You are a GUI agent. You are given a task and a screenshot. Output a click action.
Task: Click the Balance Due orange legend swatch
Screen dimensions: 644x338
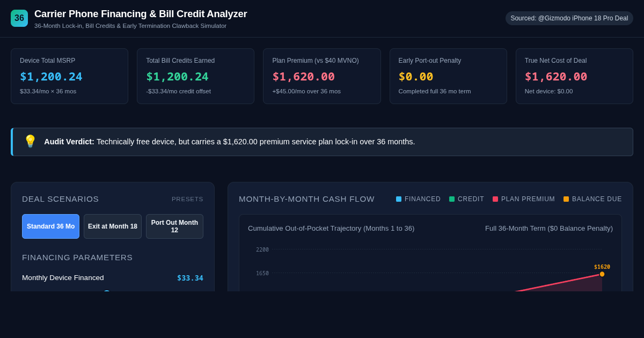566,199
